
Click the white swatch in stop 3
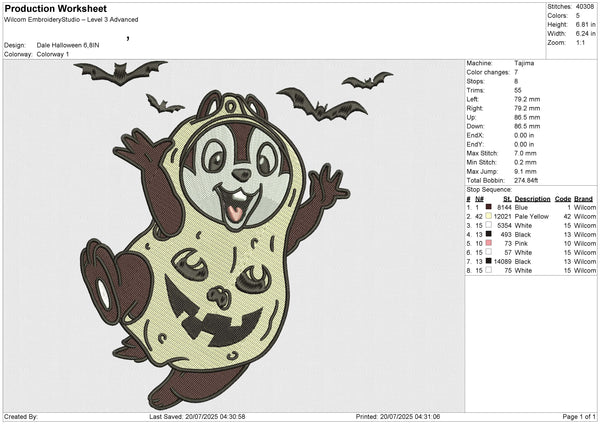pos(489,224)
